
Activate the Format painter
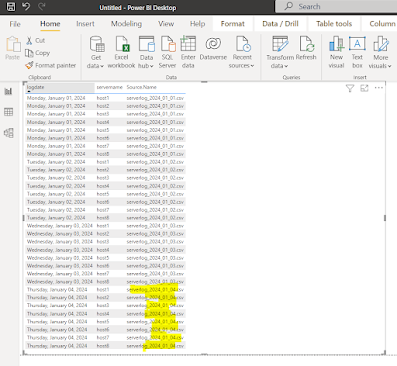tap(51, 65)
